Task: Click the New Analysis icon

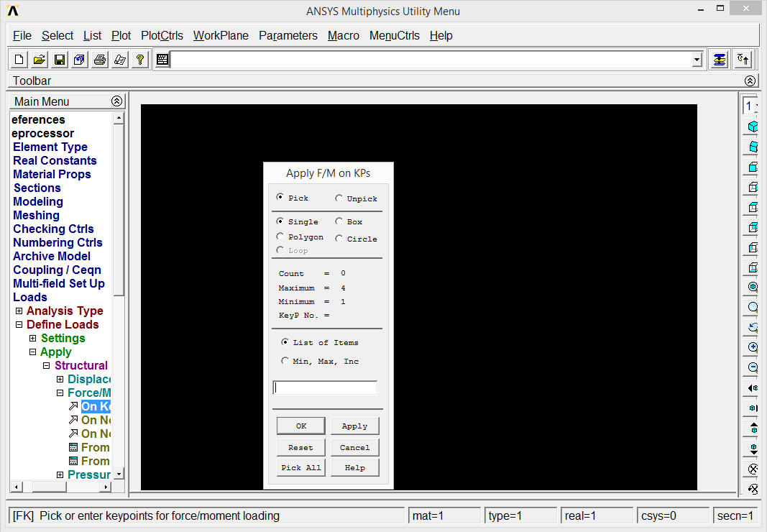Action: tap(19, 60)
